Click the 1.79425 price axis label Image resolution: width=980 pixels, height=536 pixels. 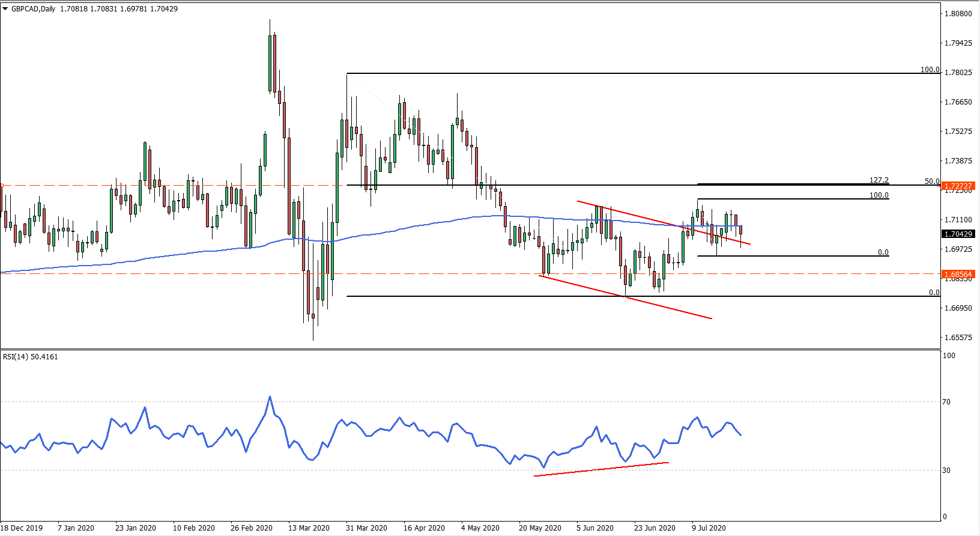[x=958, y=43]
